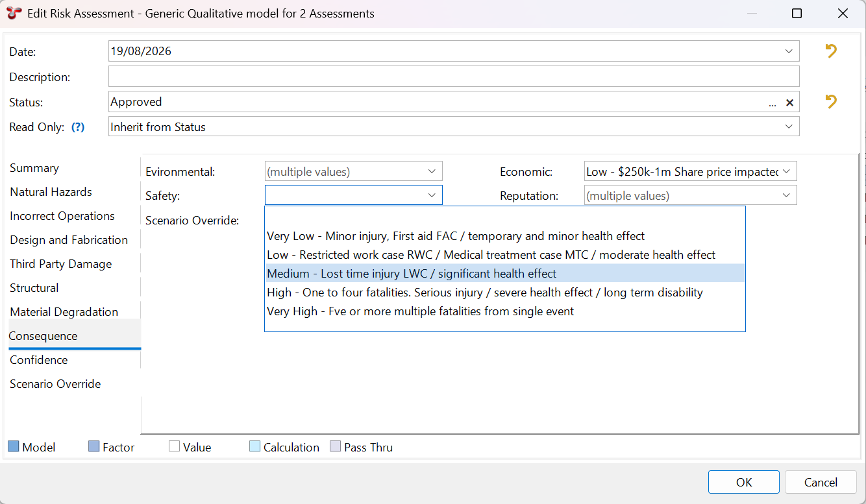Click the application icon in title bar
Image resolution: width=866 pixels, height=504 pixels.
pos(14,13)
